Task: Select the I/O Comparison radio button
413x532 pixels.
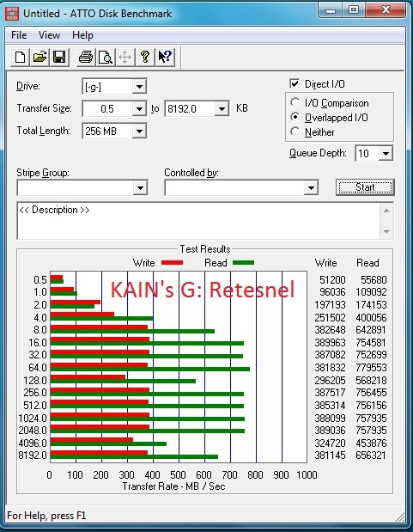Action: coord(295,102)
